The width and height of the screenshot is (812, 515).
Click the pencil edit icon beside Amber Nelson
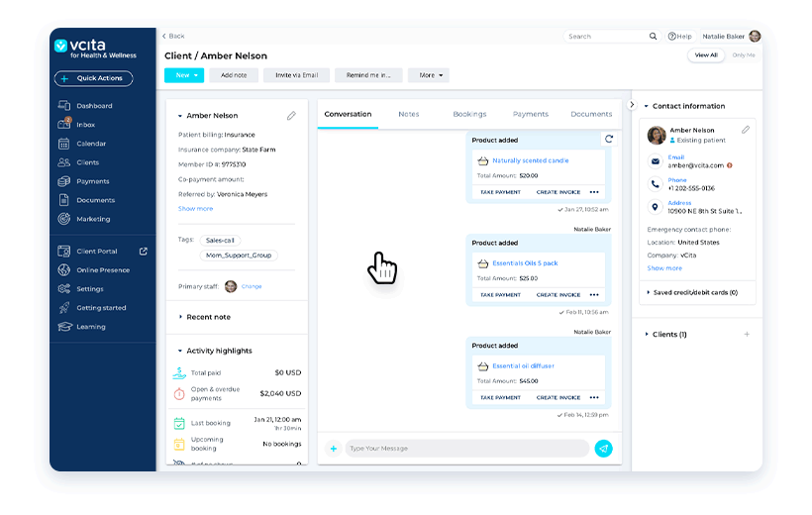pyautogui.click(x=291, y=116)
